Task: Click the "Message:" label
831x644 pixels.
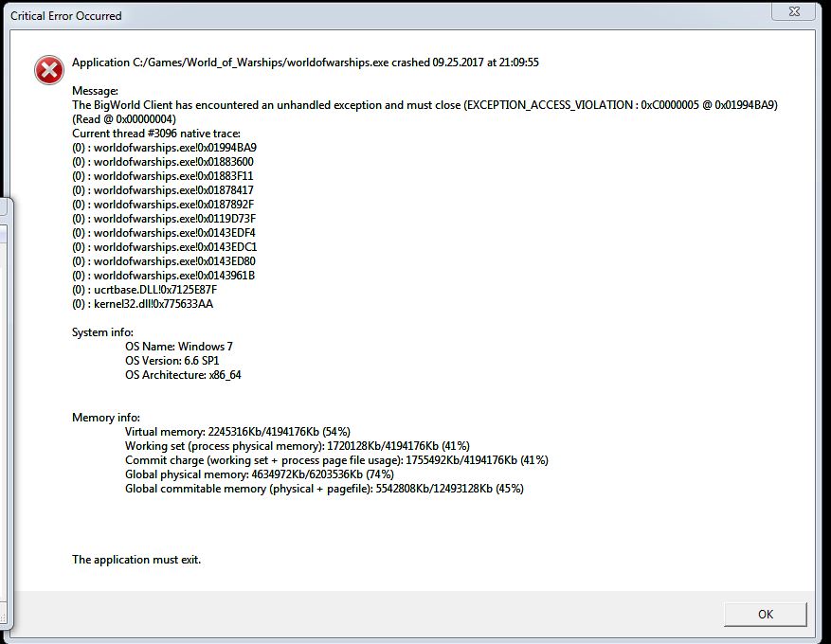Action: (x=95, y=91)
